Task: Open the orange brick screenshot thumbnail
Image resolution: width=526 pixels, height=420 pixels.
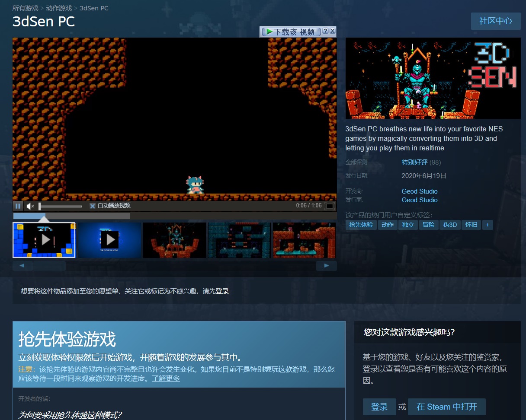Action: (x=304, y=240)
